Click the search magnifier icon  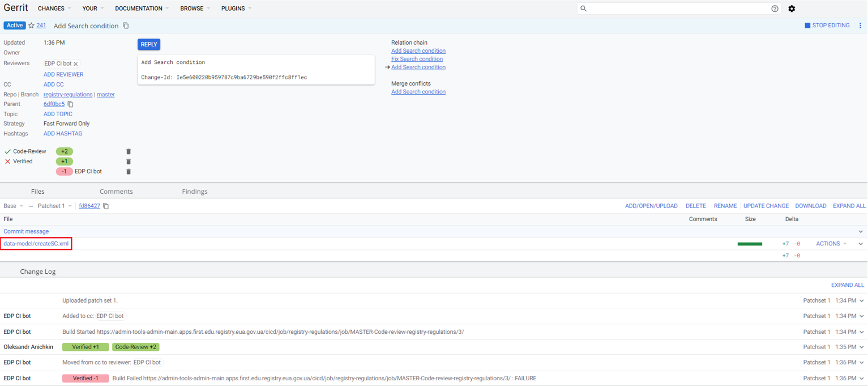[x=583, y=9]
